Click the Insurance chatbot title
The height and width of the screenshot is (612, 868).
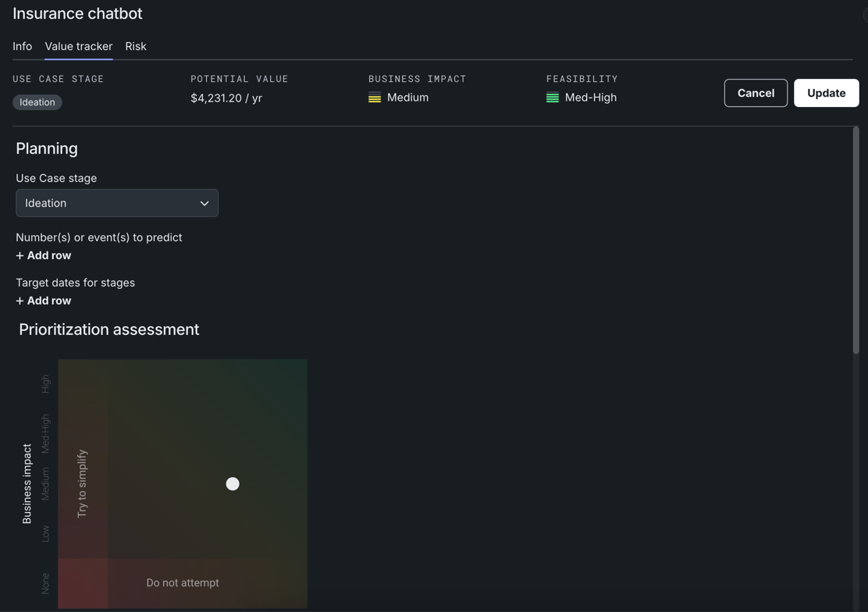click(77, 13)
